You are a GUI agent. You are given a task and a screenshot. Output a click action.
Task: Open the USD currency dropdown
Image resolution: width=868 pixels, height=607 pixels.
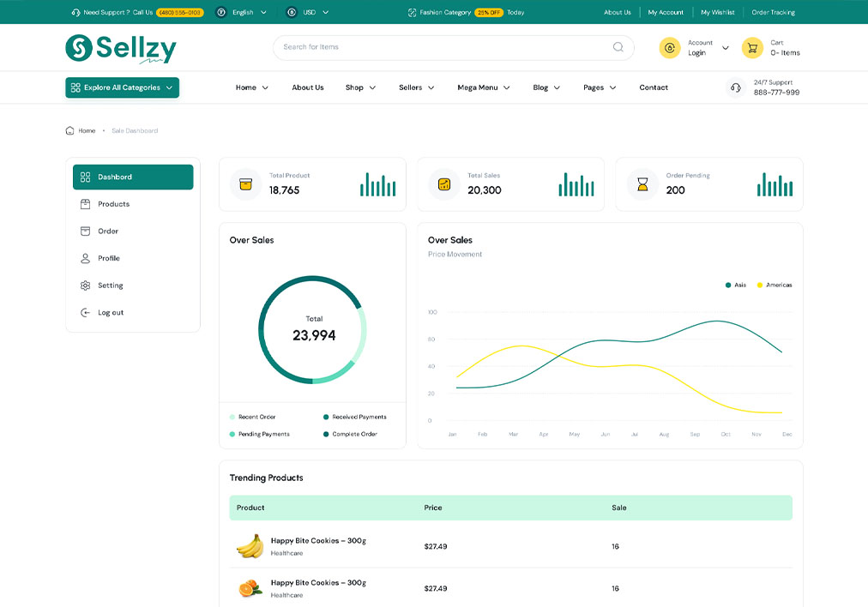pos(308,13)
